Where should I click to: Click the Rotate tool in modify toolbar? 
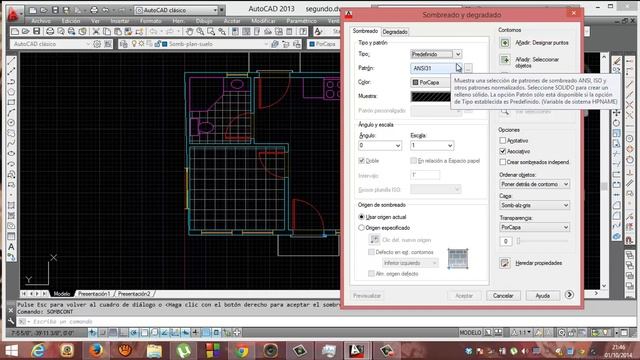point(617,123)
